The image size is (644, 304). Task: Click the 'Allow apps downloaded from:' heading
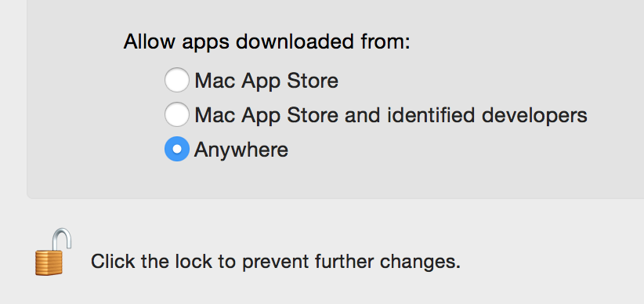pyautogui.click(x=267, y=42)
